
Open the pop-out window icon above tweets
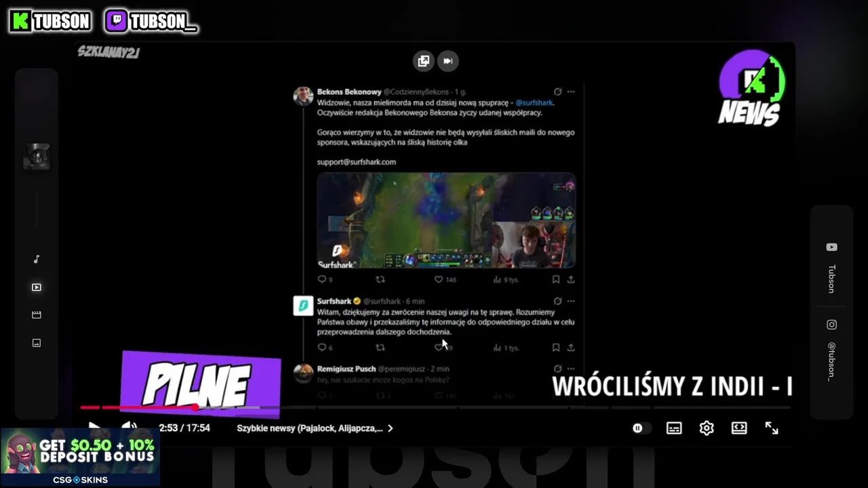pos(424,61)
